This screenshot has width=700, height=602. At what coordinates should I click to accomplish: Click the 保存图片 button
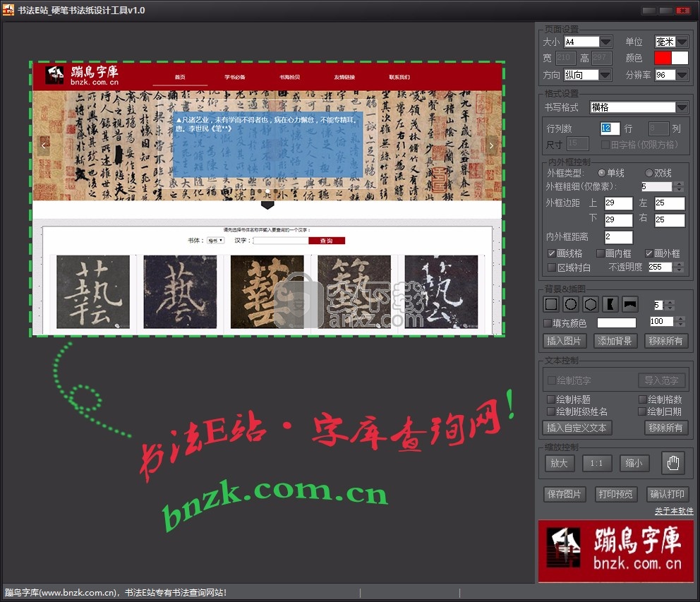pos(565,494)
